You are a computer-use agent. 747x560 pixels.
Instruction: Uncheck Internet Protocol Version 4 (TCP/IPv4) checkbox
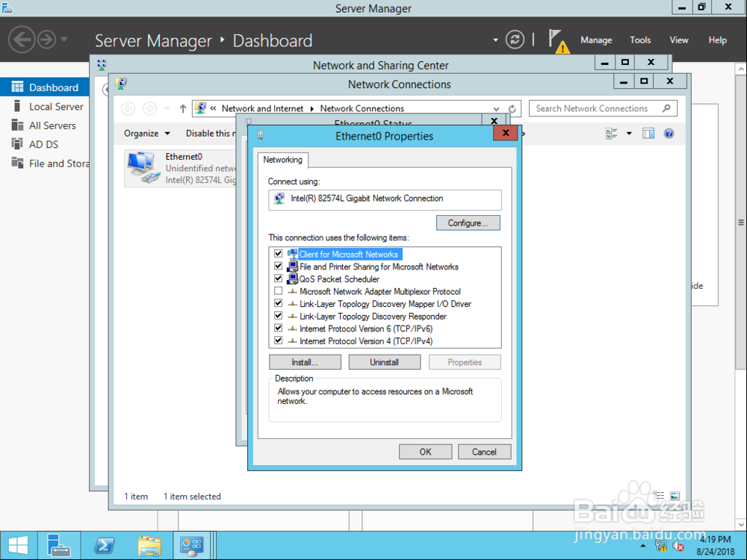coord(278,340)
